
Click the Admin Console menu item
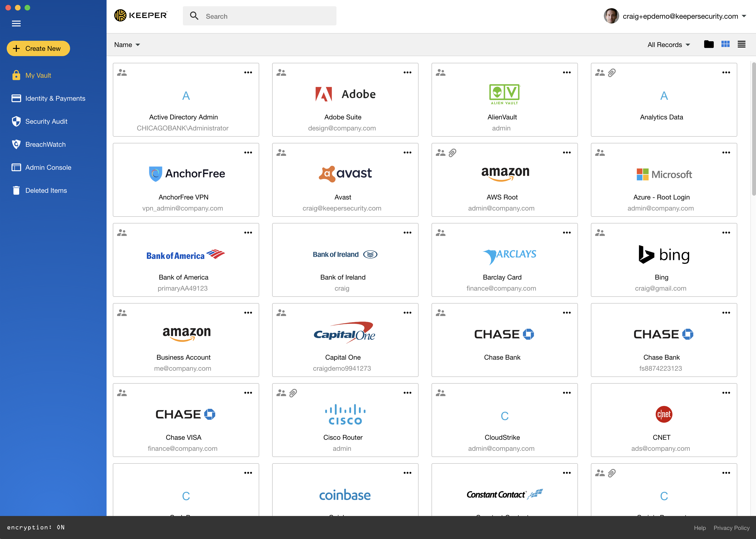coord(48,167)
